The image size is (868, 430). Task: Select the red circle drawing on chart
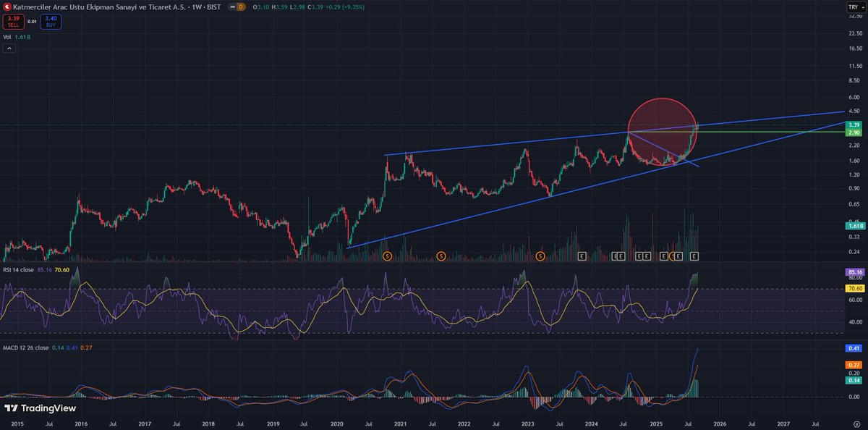[662, 132]
